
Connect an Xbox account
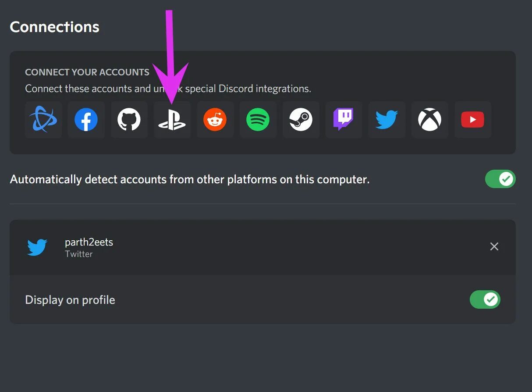coord(429,120)
